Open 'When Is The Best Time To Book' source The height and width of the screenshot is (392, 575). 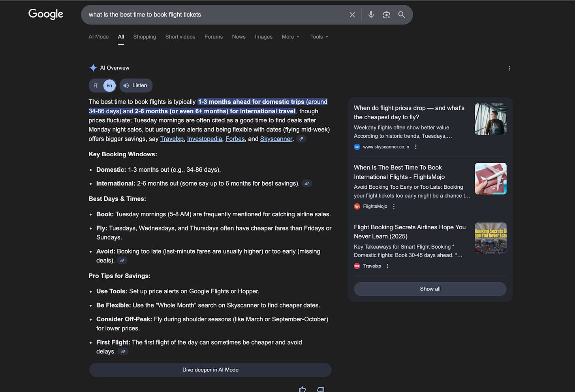tap(399, 172)
